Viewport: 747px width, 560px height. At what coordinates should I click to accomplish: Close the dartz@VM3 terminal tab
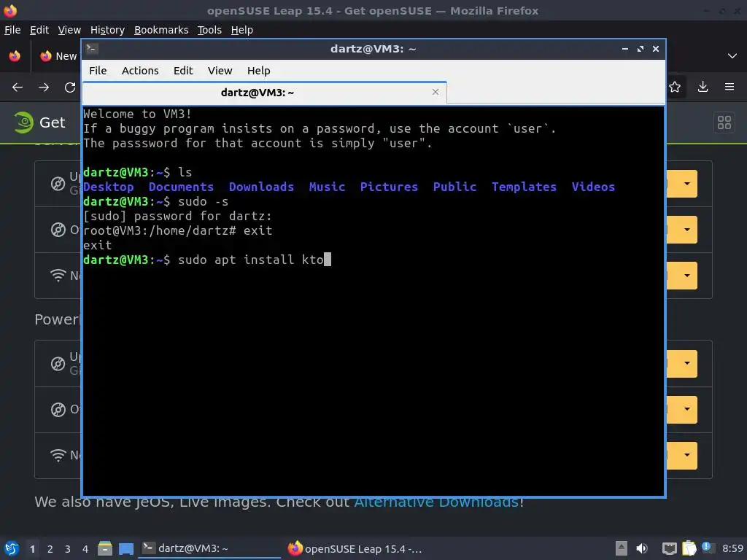(435, 92)
